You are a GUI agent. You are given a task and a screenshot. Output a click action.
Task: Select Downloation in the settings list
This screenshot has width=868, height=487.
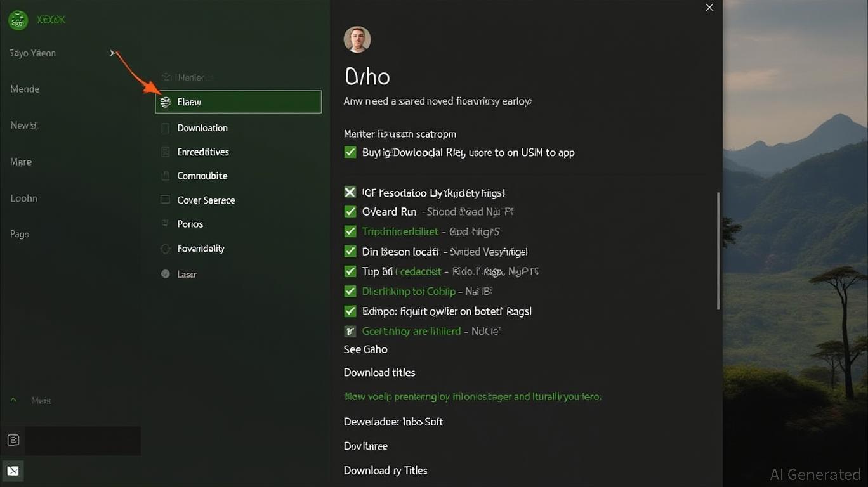202,128
